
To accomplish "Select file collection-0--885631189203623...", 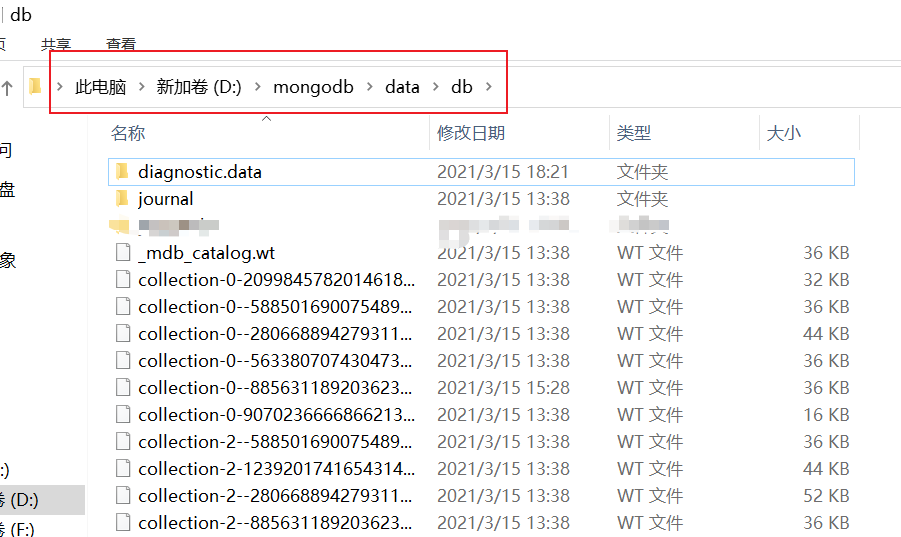I will point(275,388).
